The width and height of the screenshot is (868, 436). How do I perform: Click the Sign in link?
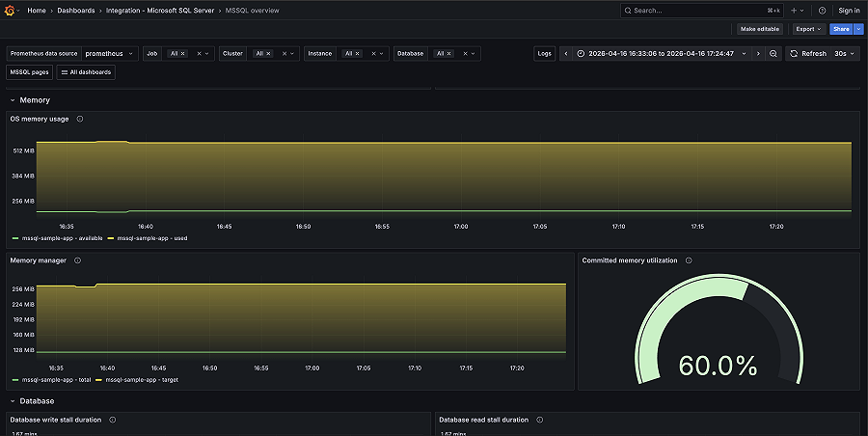849,11
